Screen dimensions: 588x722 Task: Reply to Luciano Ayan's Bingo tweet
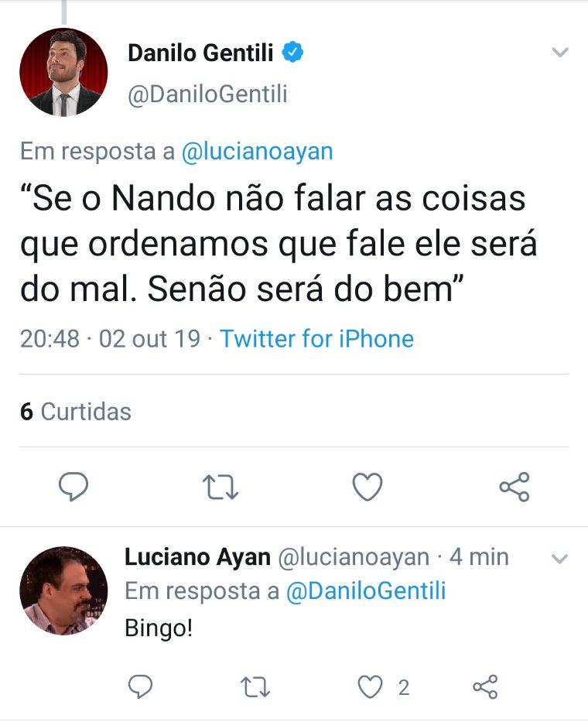[x=140, y=686]
